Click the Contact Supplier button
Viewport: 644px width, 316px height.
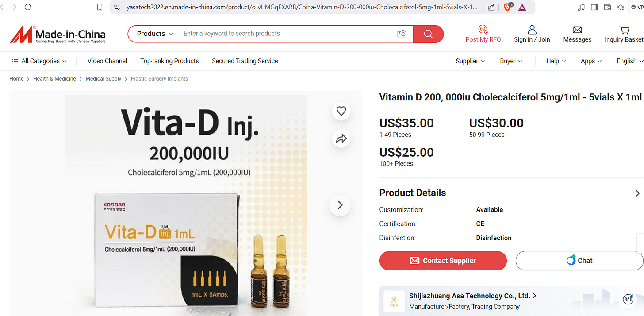click(x=443, y=261)
